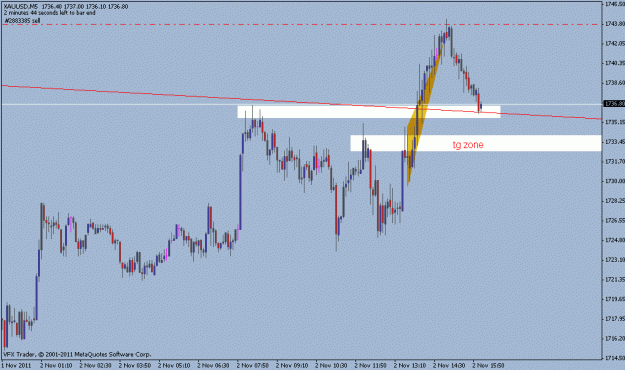Click the XAUUSD,M5 chart title text
This screenshot has width=625, height=370.
point(21,7)
